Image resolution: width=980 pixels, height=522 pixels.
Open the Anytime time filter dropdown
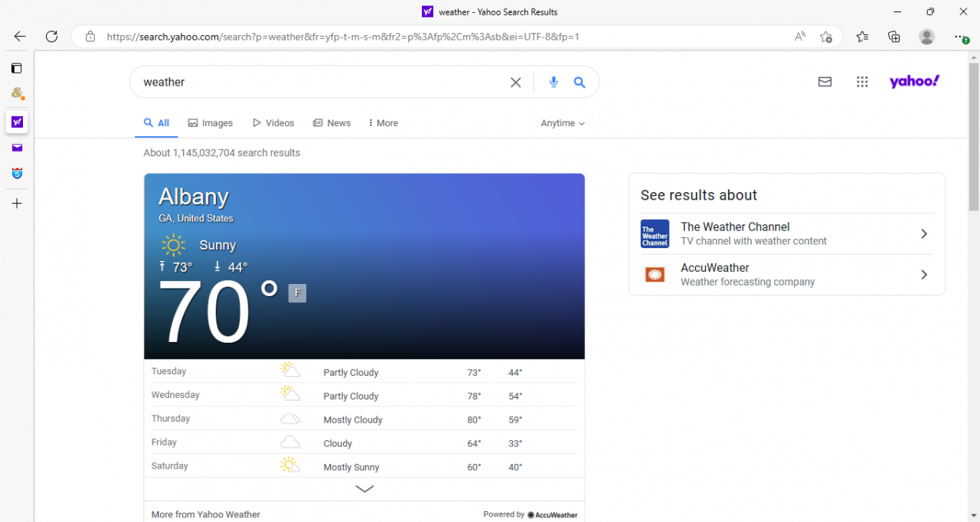click(563, 123)
